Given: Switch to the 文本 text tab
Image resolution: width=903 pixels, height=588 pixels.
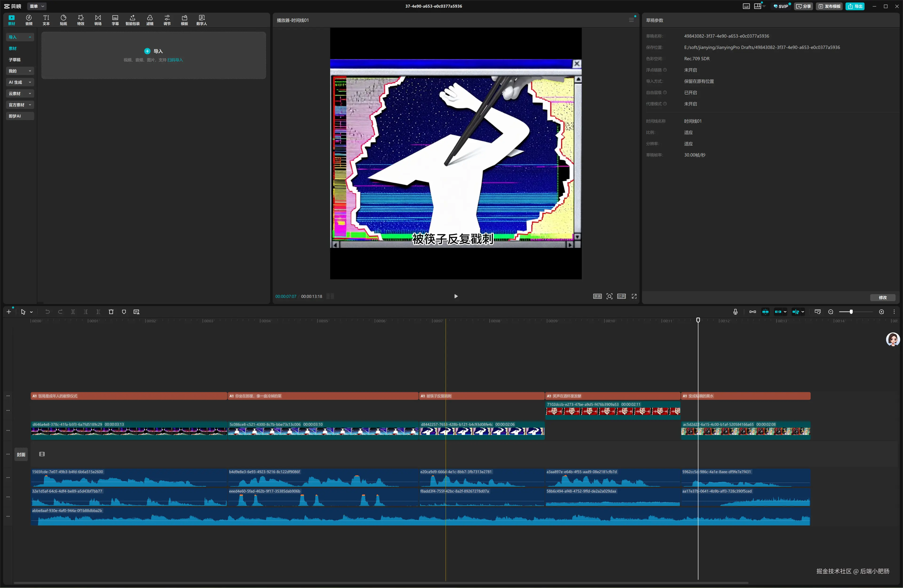Looking at the screenshot, I should coord(46,20).
